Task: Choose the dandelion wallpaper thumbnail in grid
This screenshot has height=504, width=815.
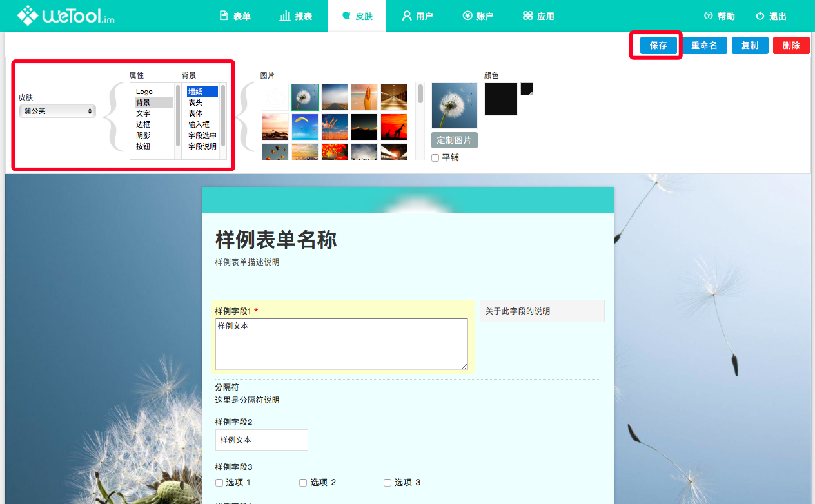Action: click(305, 97)
